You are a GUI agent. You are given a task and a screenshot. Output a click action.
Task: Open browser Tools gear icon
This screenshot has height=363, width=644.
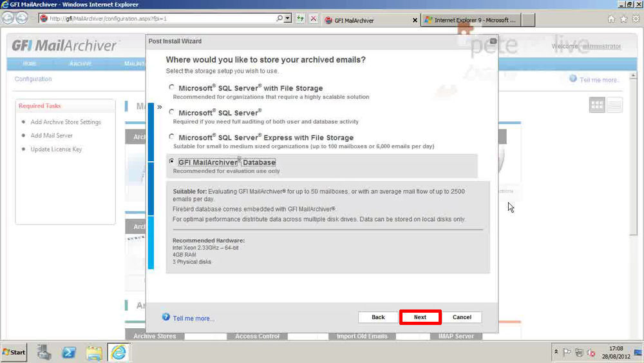pos(636,19)
